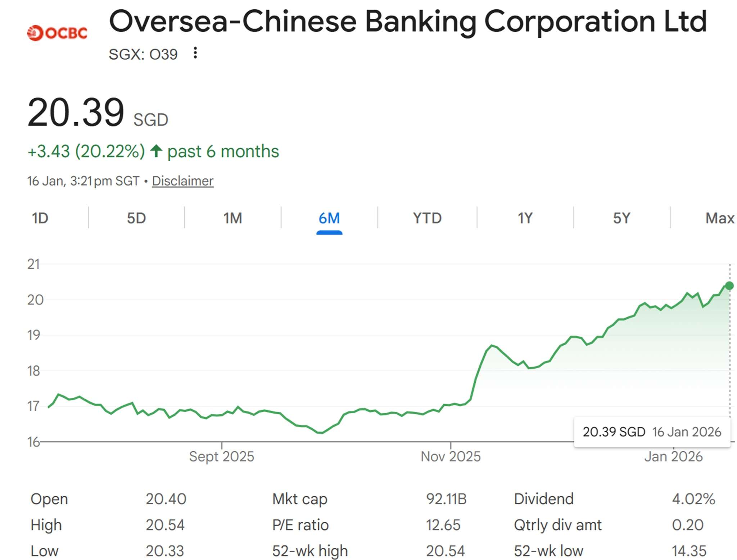Click the company name heading
The width and height of the screenshot is (737, 560).
click(x=408, y=22)
